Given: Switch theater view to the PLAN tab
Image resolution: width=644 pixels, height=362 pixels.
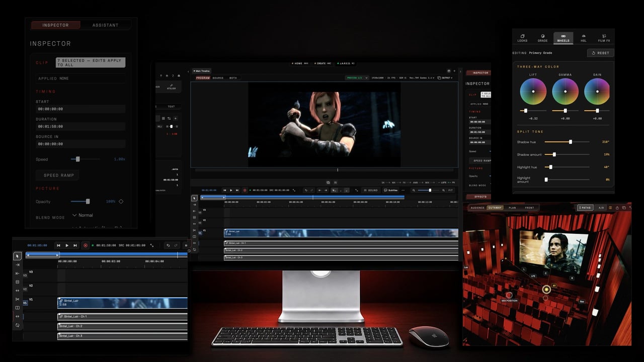Looking at the screenshot, I should click(x=512, y=208).
